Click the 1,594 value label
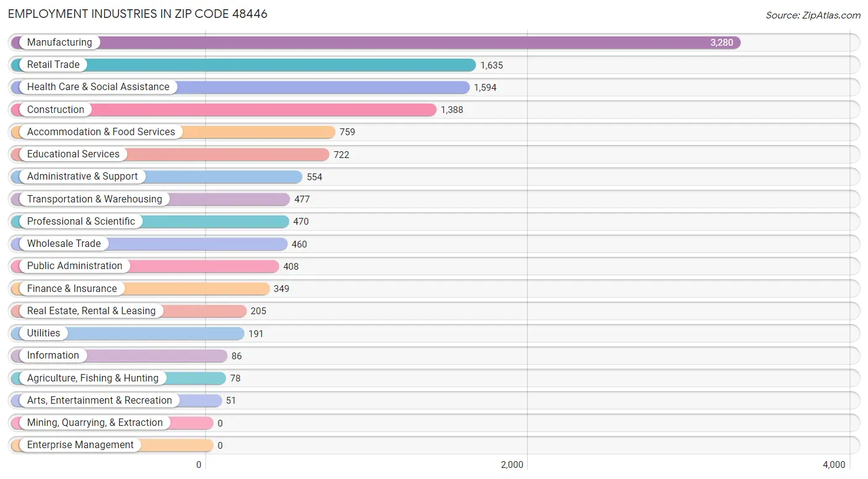The width and height of the screenshot is (868, 479). coord(485,88)
